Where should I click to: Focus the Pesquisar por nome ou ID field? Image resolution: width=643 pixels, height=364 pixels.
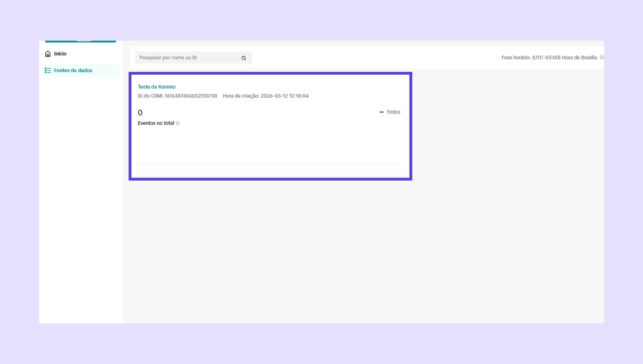click(187, 58)
